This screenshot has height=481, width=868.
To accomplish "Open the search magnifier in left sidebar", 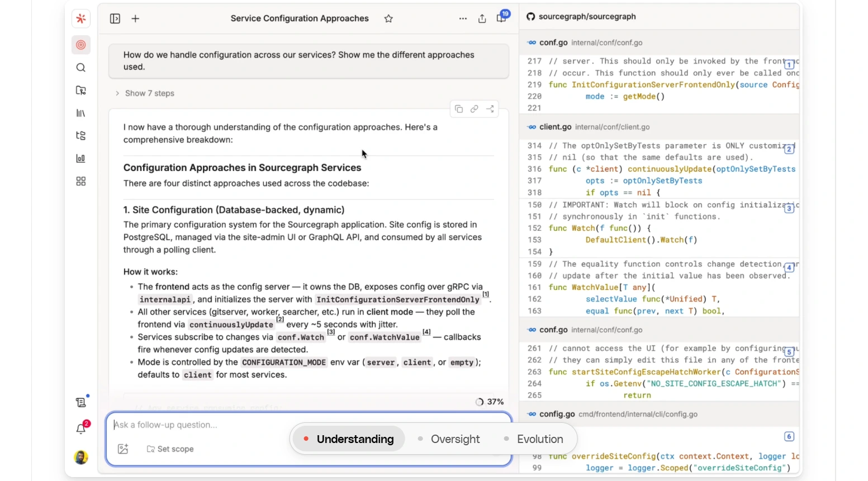I will pyautogui.click(x=81, y=68).
